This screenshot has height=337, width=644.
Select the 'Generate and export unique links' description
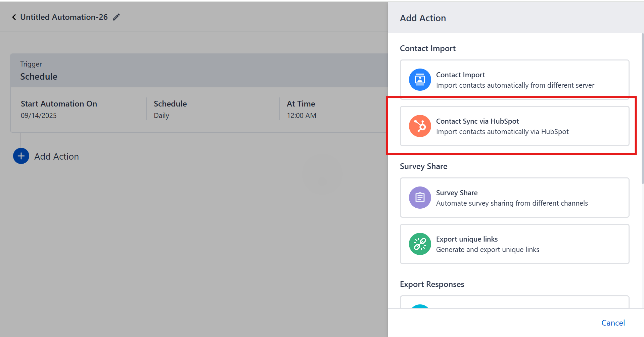[x=488, y=250]
